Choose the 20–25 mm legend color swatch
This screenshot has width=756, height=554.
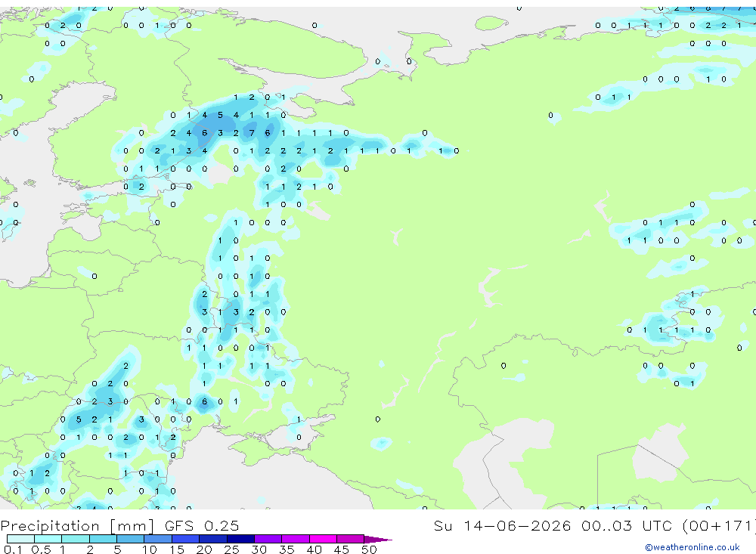213,539
